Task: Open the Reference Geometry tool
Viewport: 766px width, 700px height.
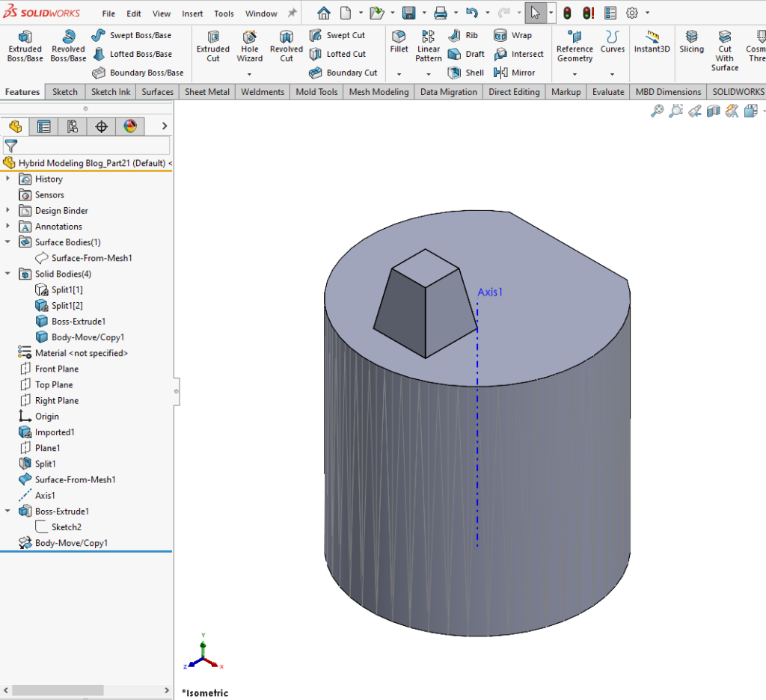Action: (x=574, y=47)
